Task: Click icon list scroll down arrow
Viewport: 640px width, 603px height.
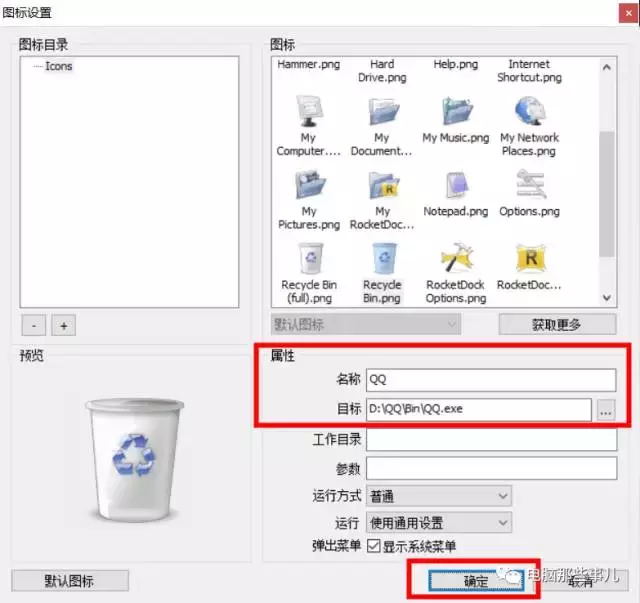Action: click(x=607, y=298)
